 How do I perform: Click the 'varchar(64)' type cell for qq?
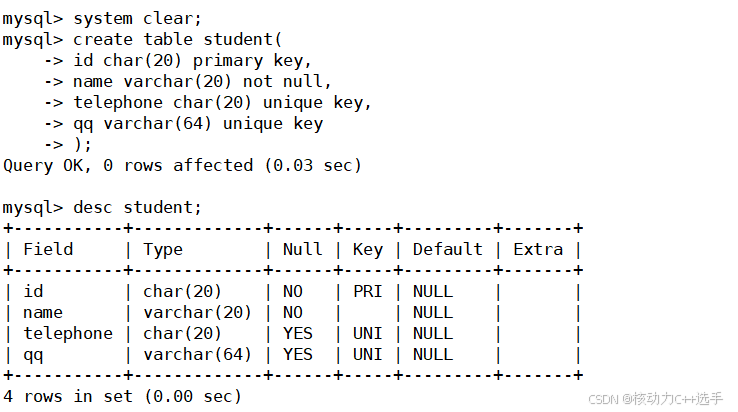[197, 355]
